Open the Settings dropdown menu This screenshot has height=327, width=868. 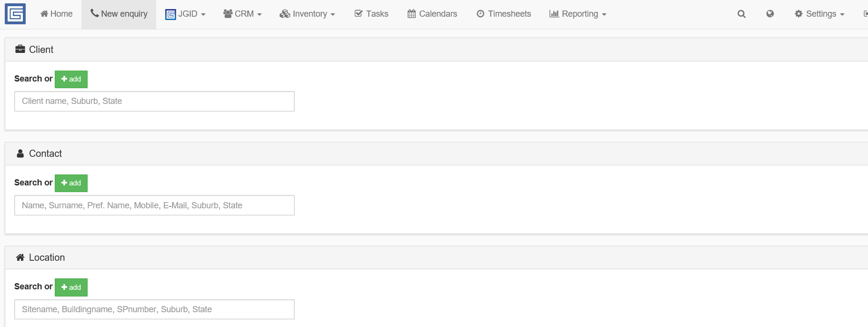pyautogui.click(x=819, y=14)
